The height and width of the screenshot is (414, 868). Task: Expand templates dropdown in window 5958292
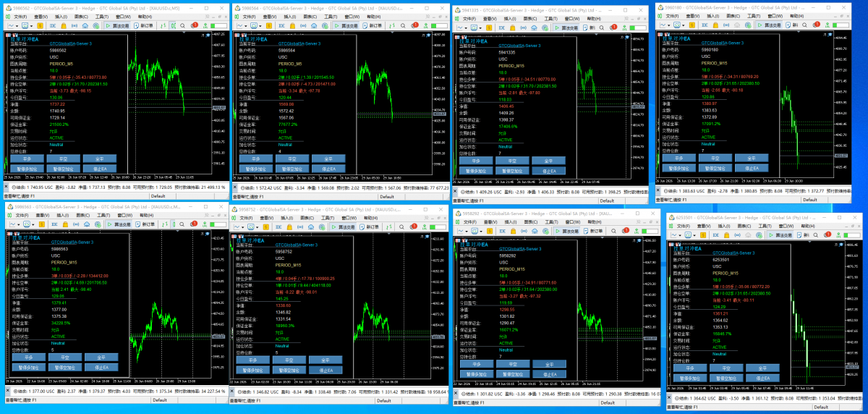pos(481,231)
